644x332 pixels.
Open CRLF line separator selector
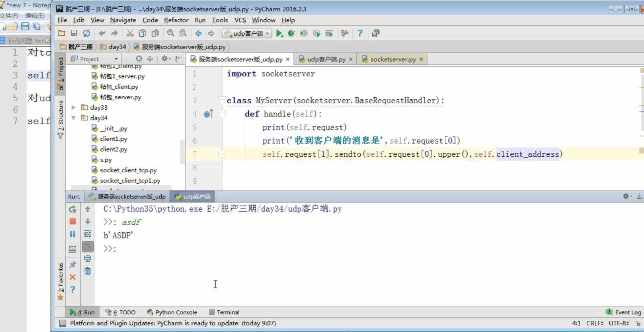coord(594,323)
